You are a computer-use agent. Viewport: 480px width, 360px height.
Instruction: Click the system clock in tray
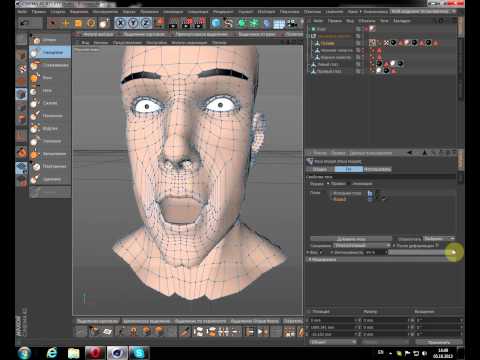pyautogui.click(x=443, y=353)
